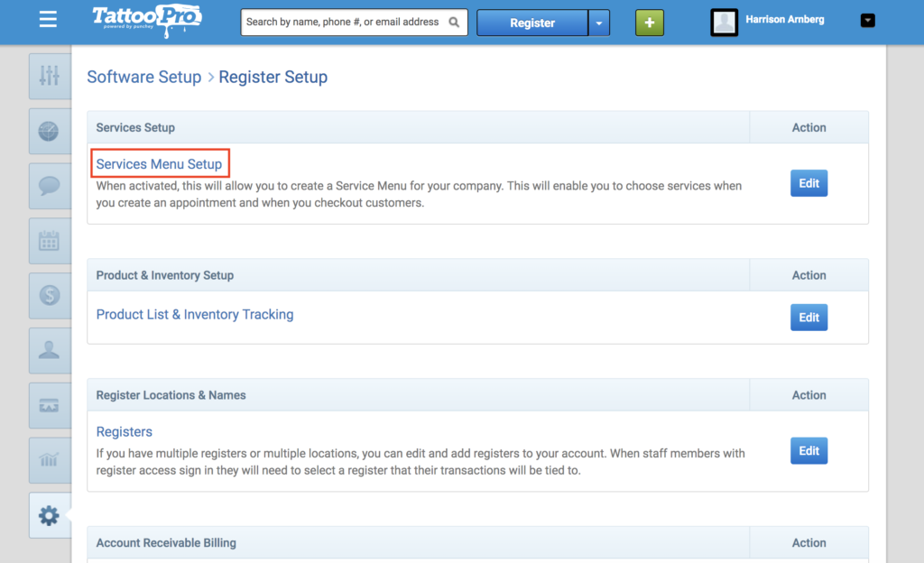Viewport: 924px width, 563px height.
Task: Click the blue Register button
Action: point(532,23)
